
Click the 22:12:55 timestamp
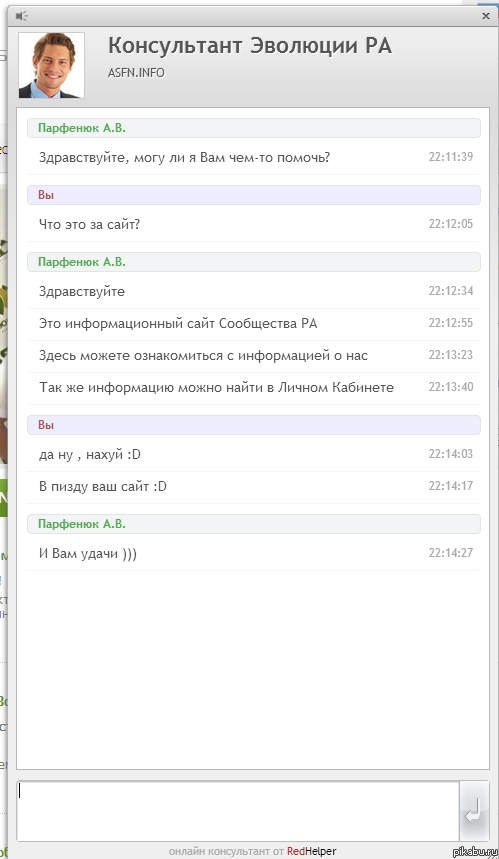tap(450, 323)
